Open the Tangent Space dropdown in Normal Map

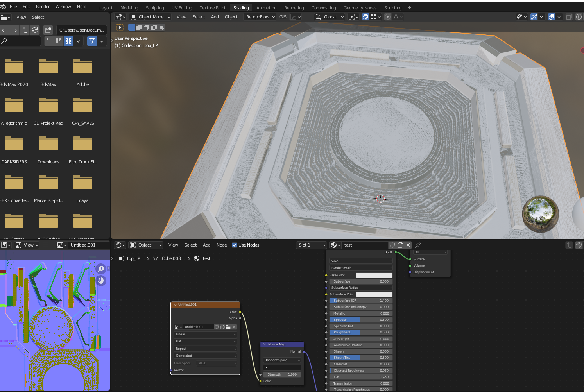pos(282,360)
